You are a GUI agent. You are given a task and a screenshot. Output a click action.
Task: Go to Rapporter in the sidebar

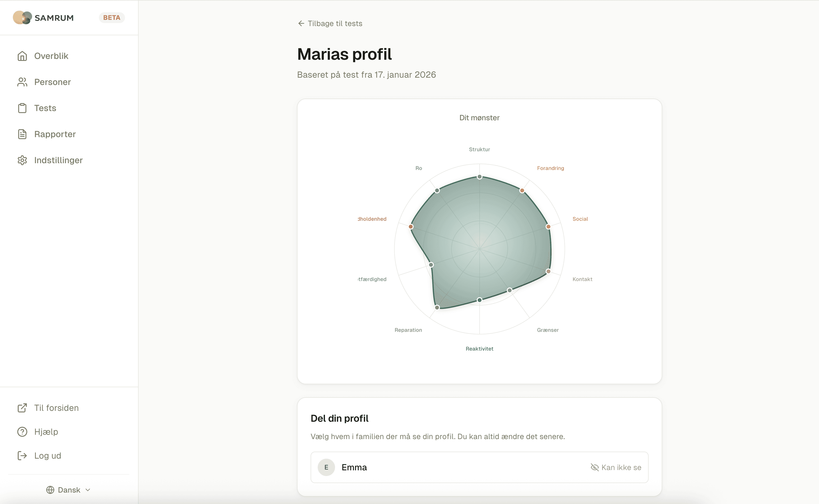tap(55, 134)
